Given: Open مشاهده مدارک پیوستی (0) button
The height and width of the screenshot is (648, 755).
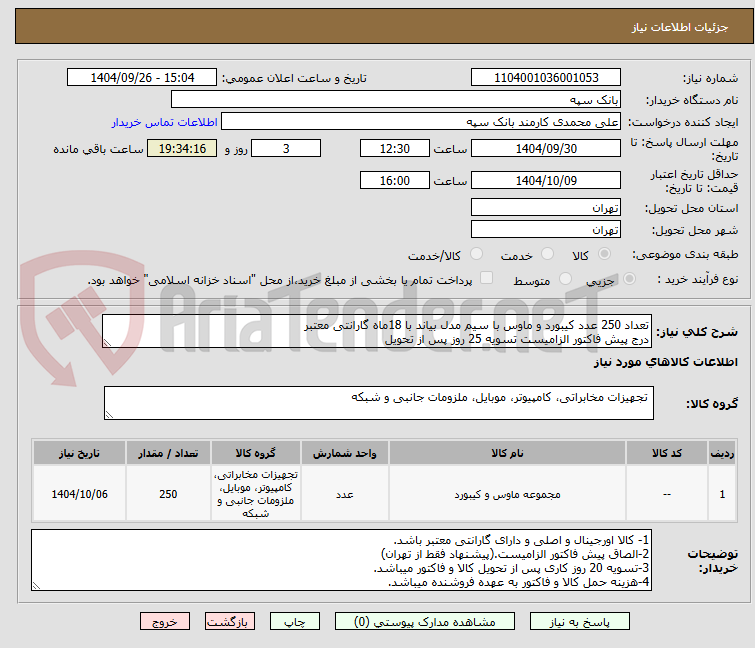Looking at the screenshot, I should point(425,622).
